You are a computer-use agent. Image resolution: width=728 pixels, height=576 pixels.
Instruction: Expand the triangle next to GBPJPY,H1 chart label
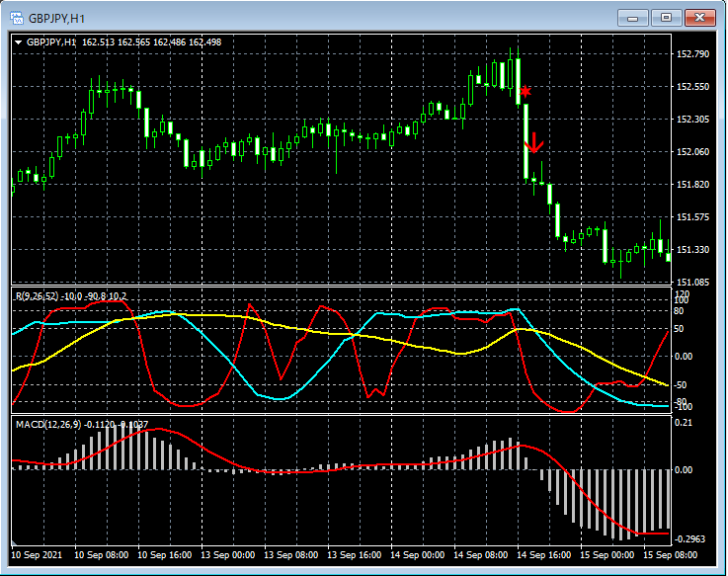click(x=19, y=42)
